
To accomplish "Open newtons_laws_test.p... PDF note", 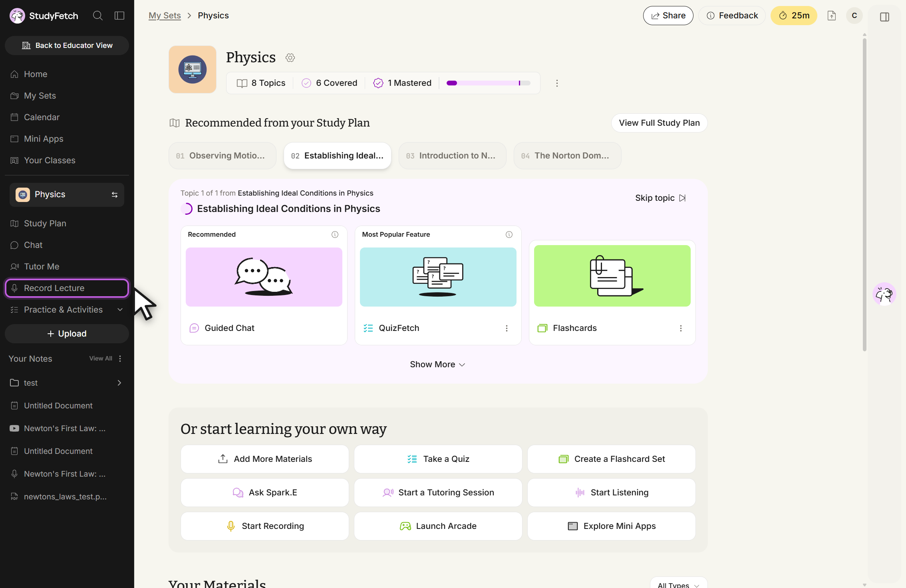I will [x=67, y=497].
